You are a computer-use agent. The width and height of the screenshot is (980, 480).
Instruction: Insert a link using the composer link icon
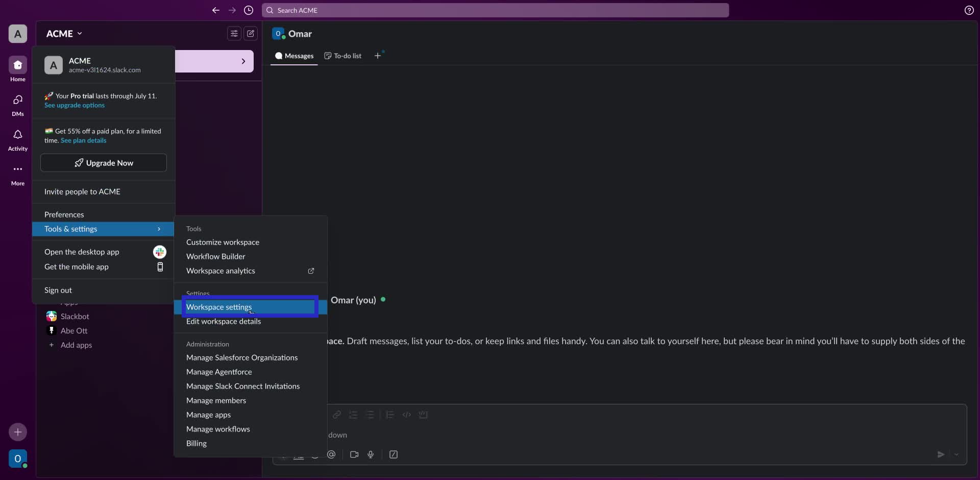[337, 415]
